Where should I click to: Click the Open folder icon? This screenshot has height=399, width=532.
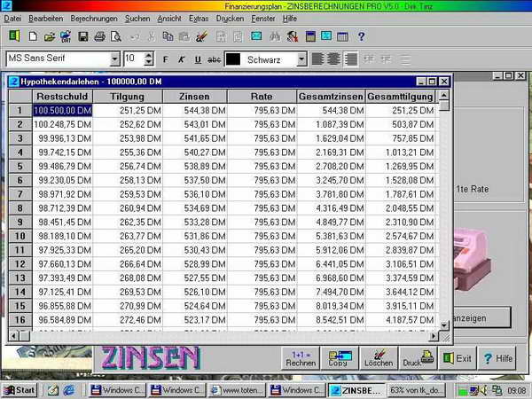[x=50, y=36]
